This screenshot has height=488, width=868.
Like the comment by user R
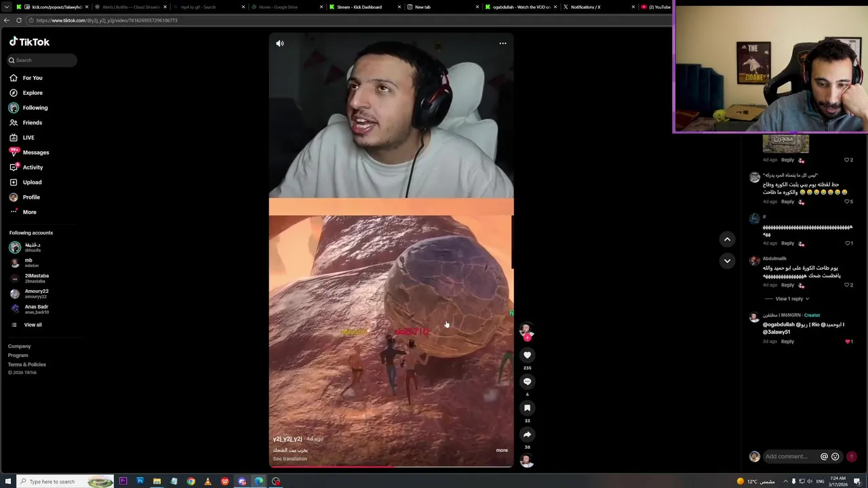[848, 243]
